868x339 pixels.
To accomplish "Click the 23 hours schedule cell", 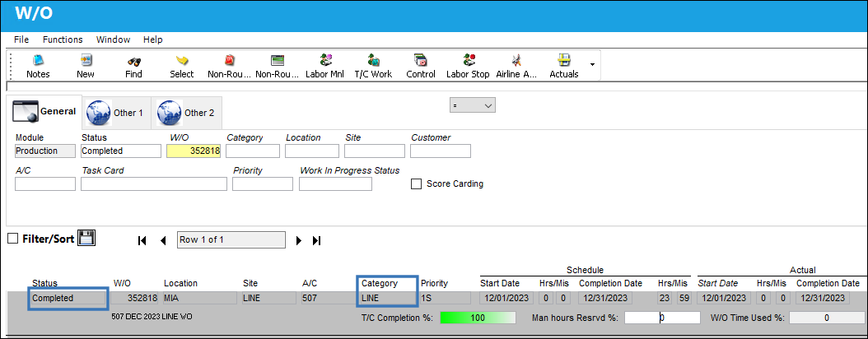I will coord(665,298).
